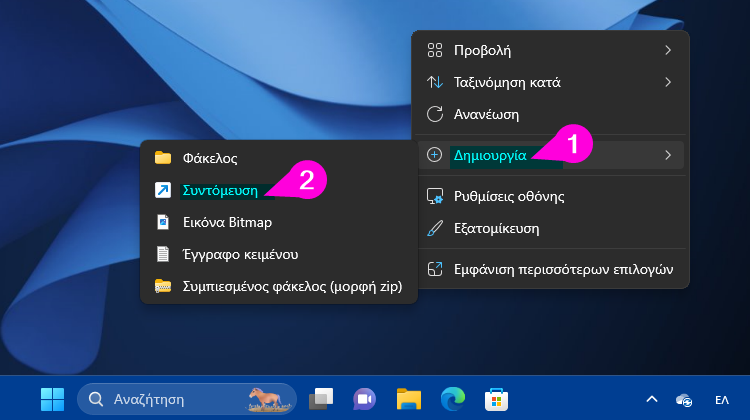Click the paintbrush icon beside Εξατομίκευση
Image resolution: width=750 pixels, height=420 pixels.
pyautogui.click(x=435, y=228)
